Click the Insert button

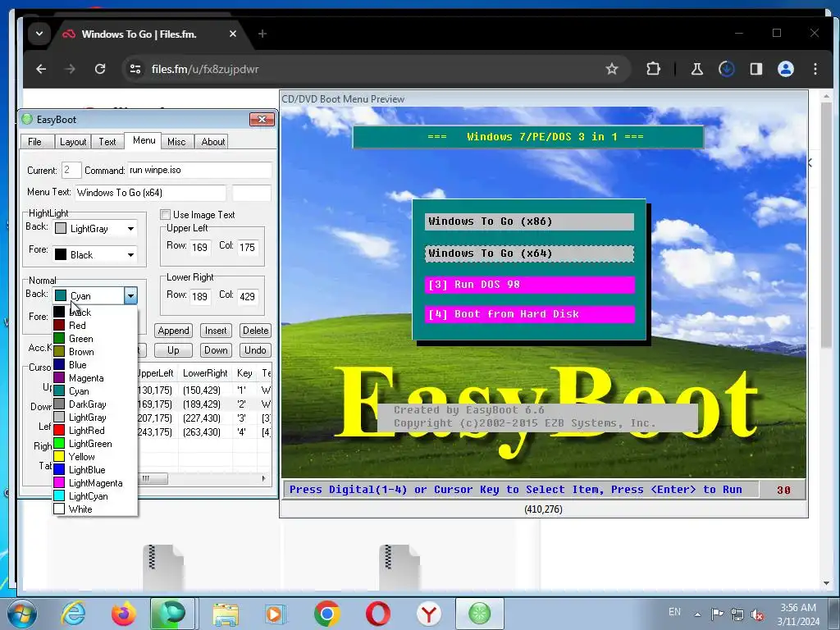(216, 331)
